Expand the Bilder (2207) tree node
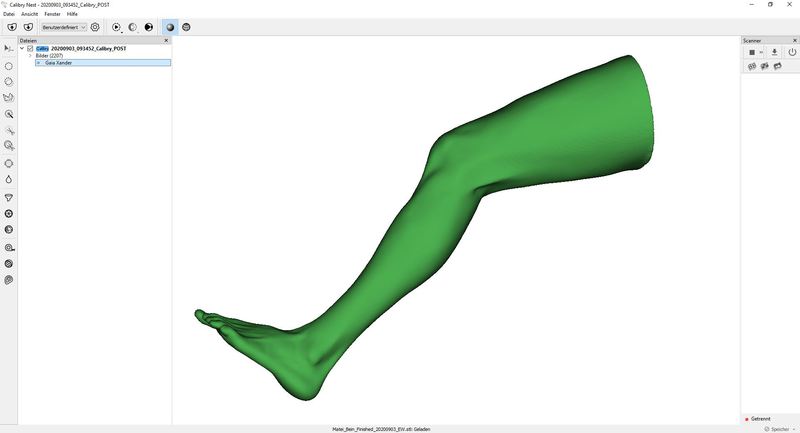The width and height of the screenshot is (800, 433). 30,55
